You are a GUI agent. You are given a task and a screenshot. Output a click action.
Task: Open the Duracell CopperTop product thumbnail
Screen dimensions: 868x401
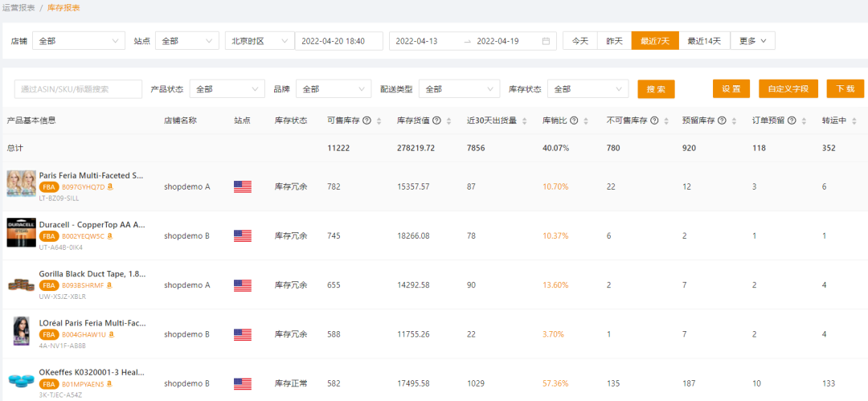click(x=21, y=235)
